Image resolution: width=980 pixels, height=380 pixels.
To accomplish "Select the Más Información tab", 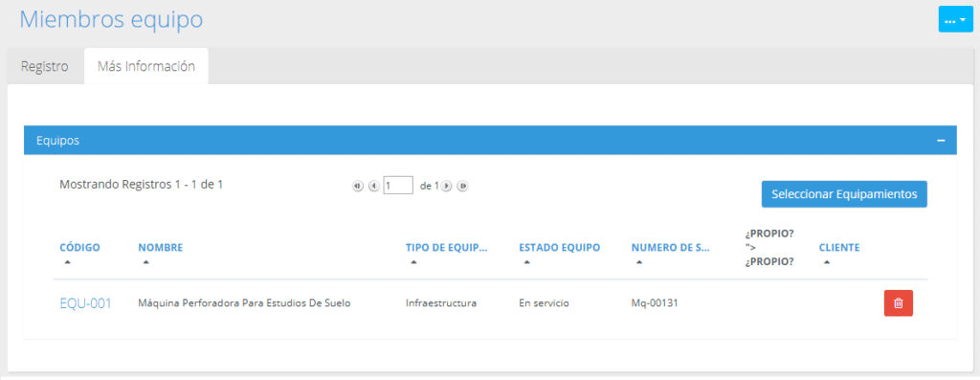I will click(146, 66).
